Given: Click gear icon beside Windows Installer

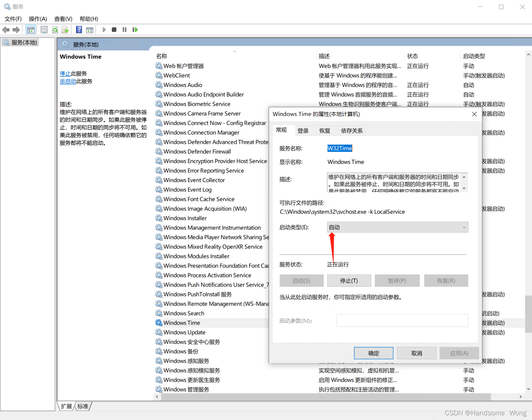Looking at the screenshot, I should pos(159,218).
